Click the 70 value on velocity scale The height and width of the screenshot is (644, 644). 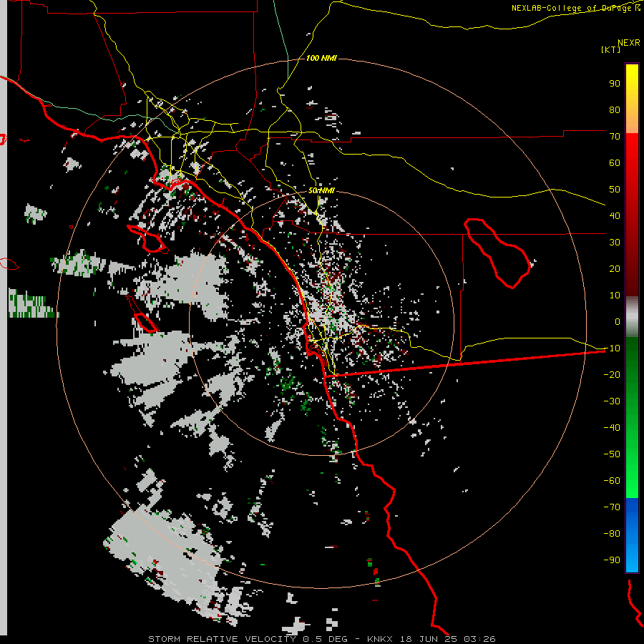coord(615,137)
